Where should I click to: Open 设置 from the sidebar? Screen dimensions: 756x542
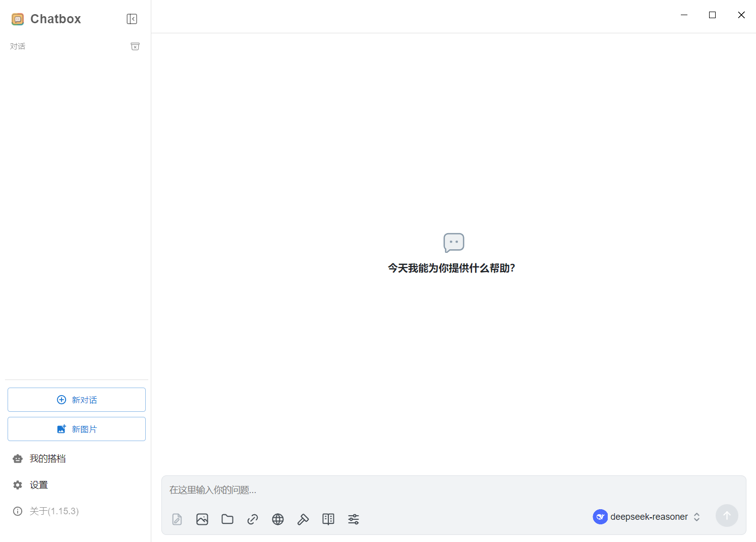38,484
